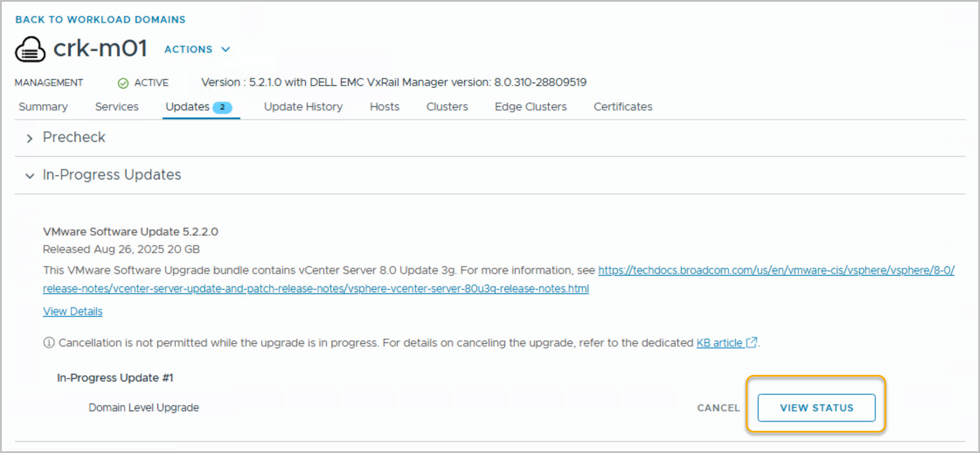Switch to the Edge Clusters tab
Viewport: 980px width, 453px height.
pos(530,107)
